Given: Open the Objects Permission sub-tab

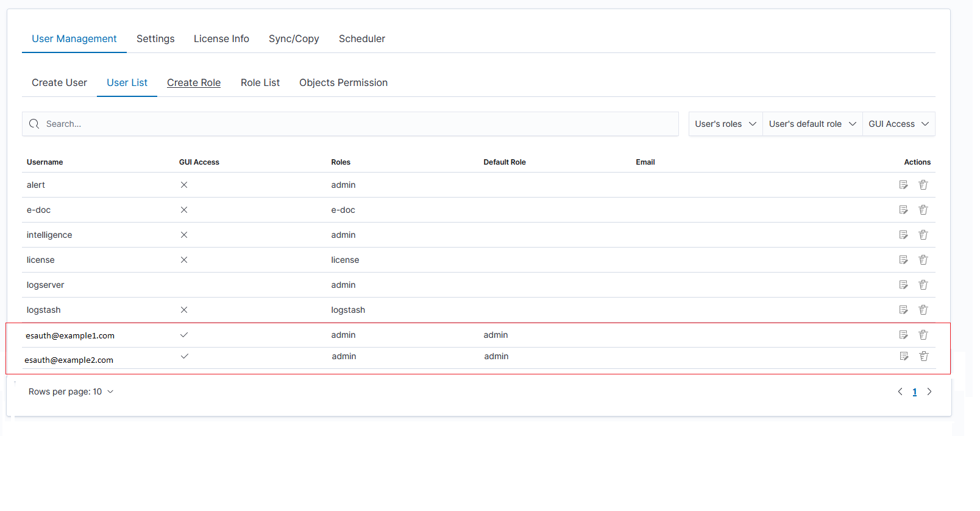Looking at the screenshot, I should [343, 83].
